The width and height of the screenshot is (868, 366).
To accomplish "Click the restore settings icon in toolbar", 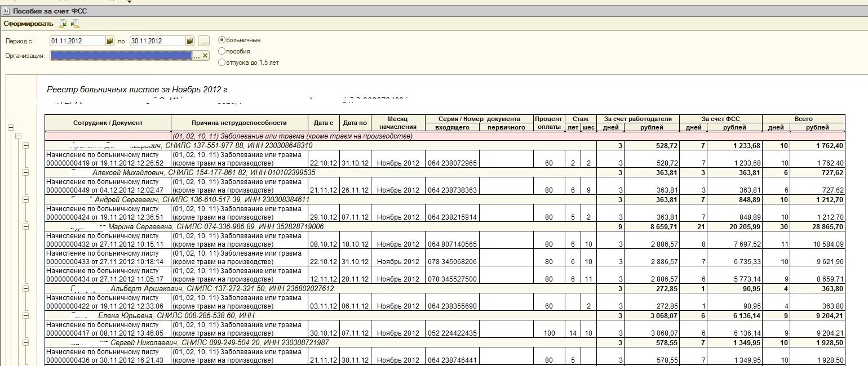I will [x=75, y=23].
